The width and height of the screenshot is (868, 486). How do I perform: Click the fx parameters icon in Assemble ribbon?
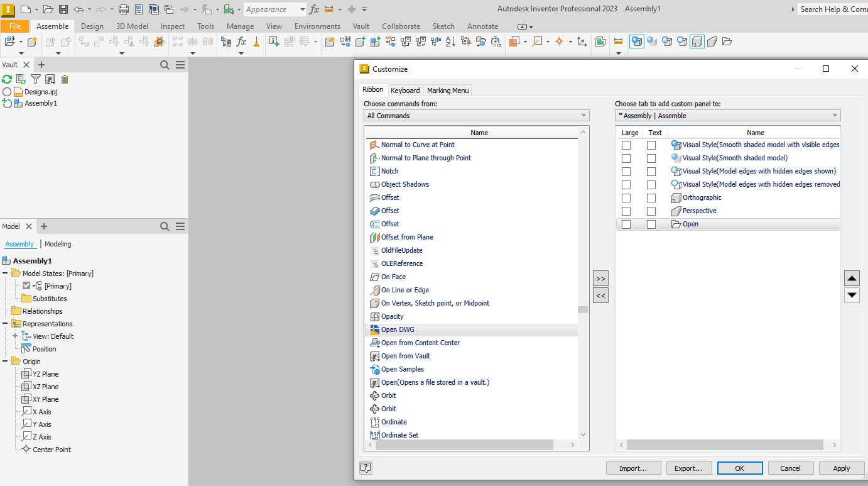point(241,41)
